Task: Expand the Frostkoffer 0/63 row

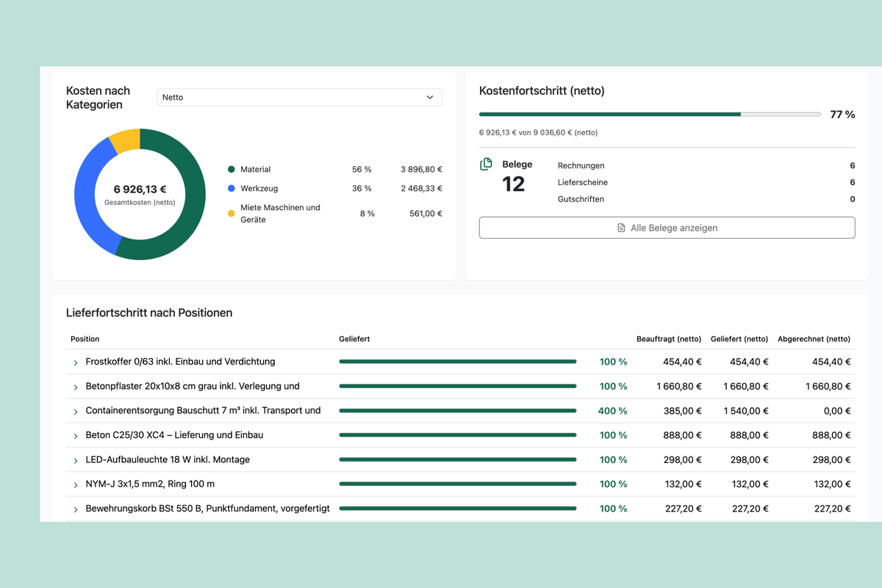Action: 75,362
